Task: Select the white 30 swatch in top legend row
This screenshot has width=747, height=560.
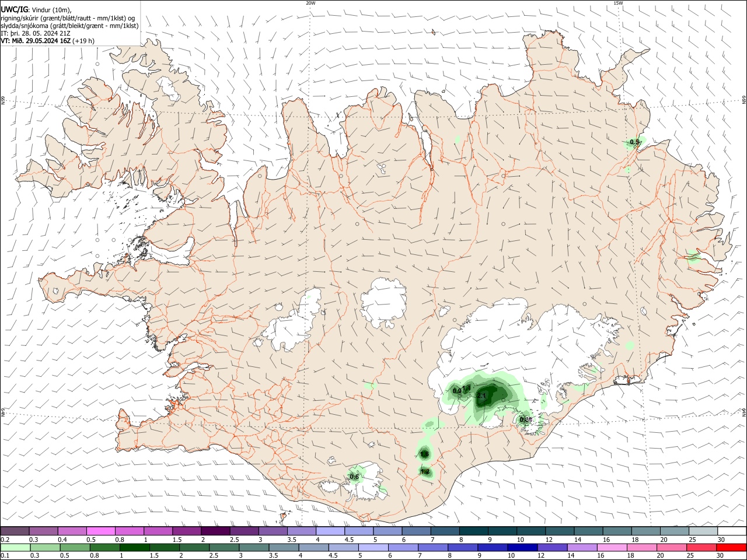Action: coord(732,531)
